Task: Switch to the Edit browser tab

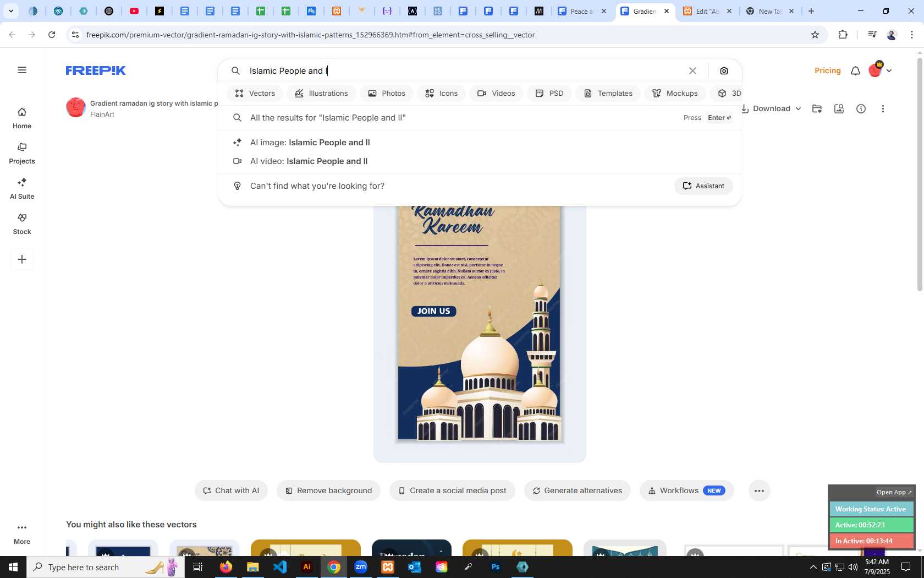Action: point(708,11)
